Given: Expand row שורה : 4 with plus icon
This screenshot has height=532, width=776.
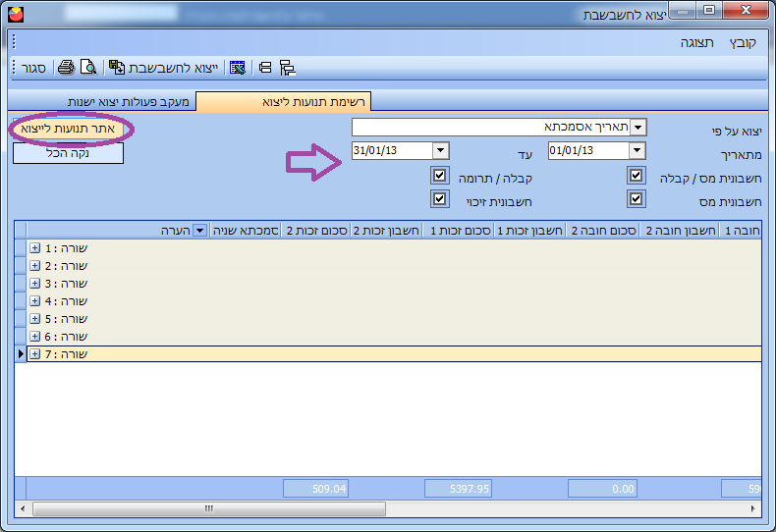Looking at the screenshot, I should pyautogui.click(x=34, y=301).
